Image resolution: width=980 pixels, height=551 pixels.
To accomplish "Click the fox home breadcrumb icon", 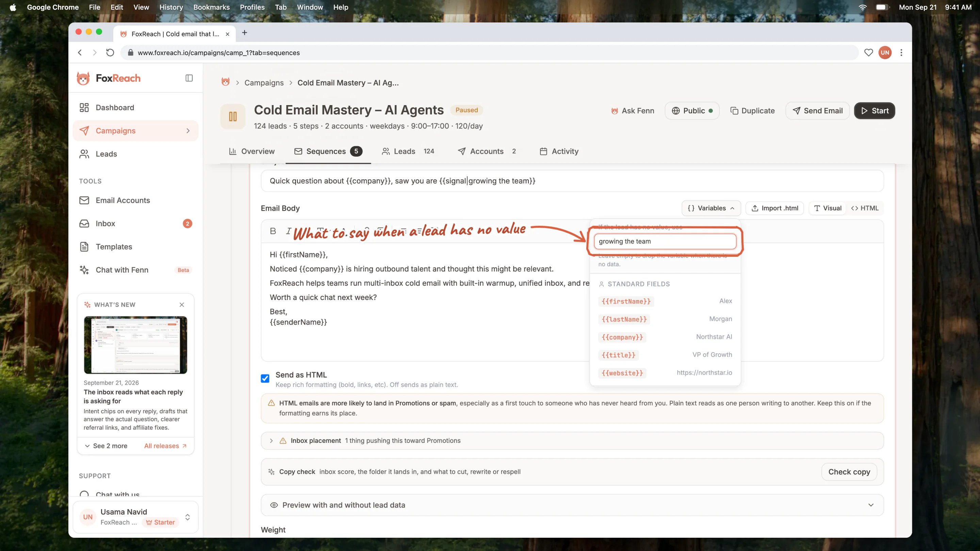I will 226,83.
